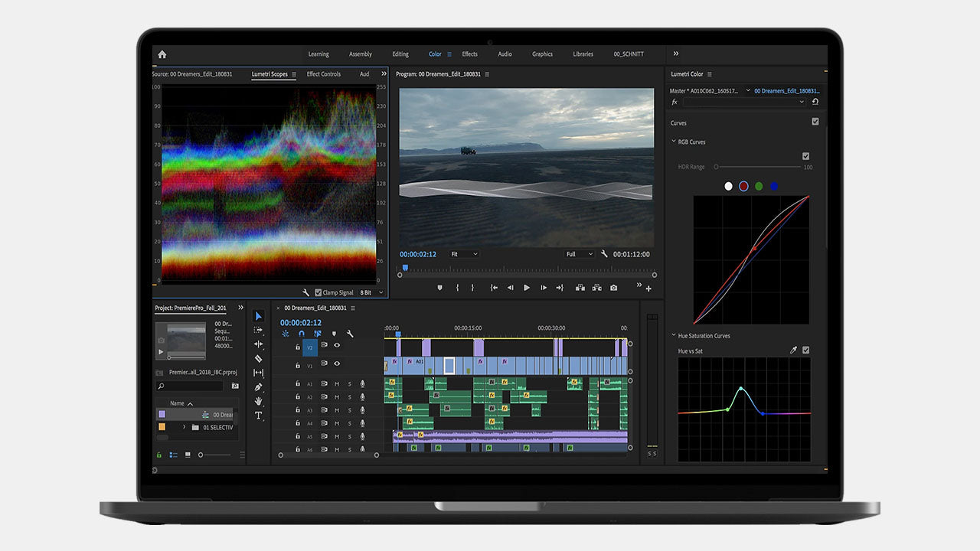Click the Home icon in top bar
The image size is (980, 551).
coord(162,54)
